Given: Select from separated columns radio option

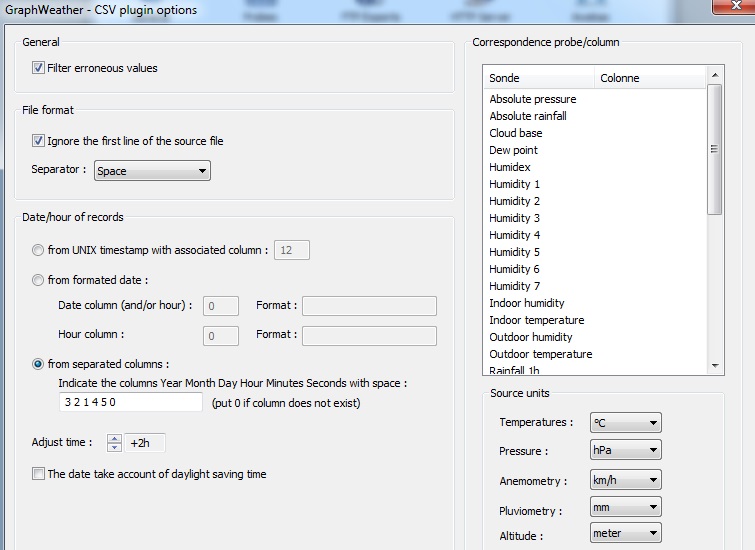Looking at the screenshot, I should [x=39, y=364].
